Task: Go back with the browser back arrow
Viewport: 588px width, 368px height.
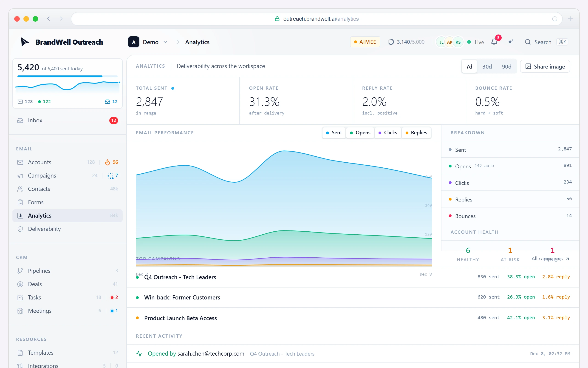Action: coord(49,19)
